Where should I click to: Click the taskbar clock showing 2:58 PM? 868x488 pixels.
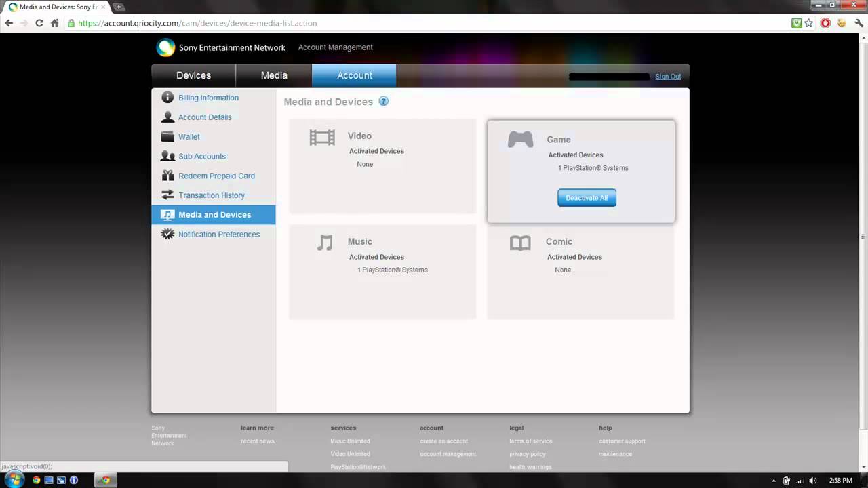pyautogui.click(x=841, y=481)
